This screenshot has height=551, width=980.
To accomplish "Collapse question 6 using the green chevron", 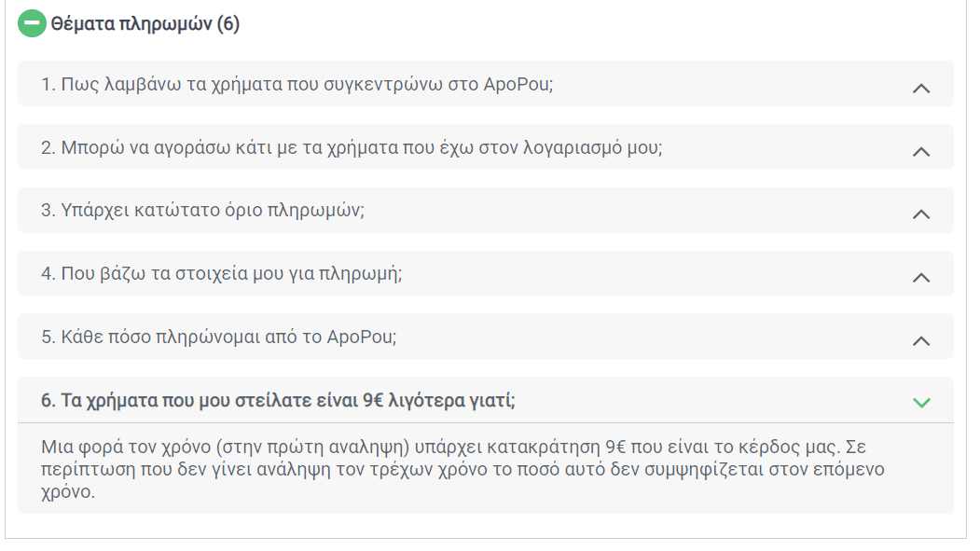I will (x=920, y=403).
